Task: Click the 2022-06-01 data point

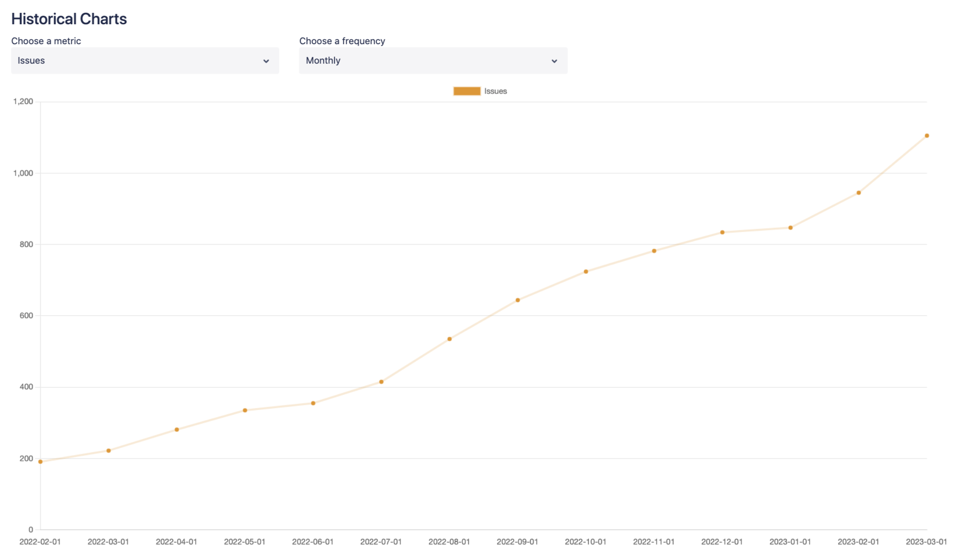Action: pos(313,403)
